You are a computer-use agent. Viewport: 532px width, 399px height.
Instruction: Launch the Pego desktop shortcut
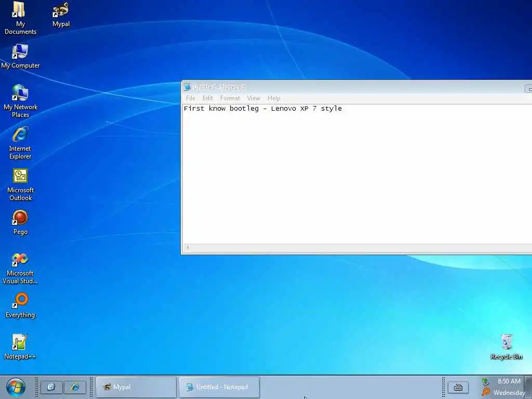(20, 222)
